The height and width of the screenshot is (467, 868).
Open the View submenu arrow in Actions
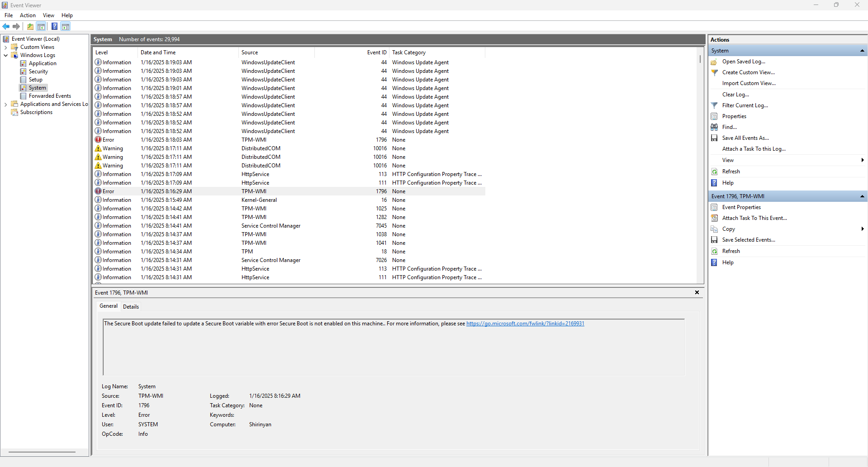(863, 160)
